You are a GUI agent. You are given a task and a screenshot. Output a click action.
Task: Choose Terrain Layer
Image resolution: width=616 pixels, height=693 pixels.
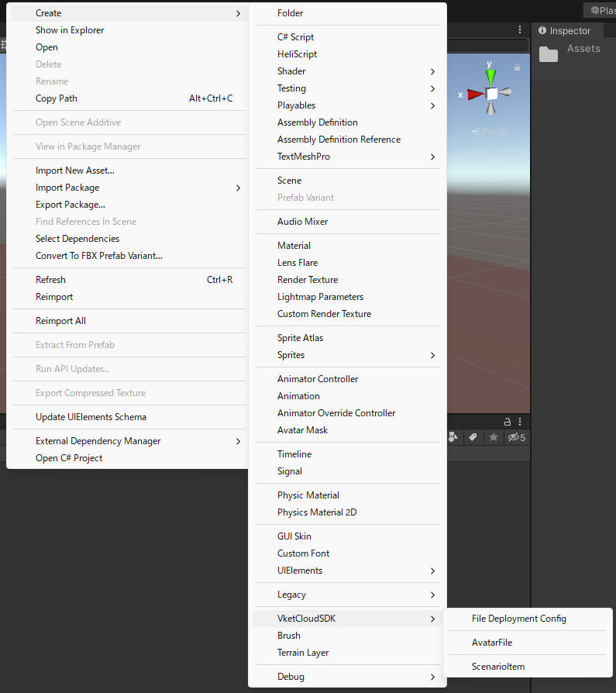click(347, 653)
